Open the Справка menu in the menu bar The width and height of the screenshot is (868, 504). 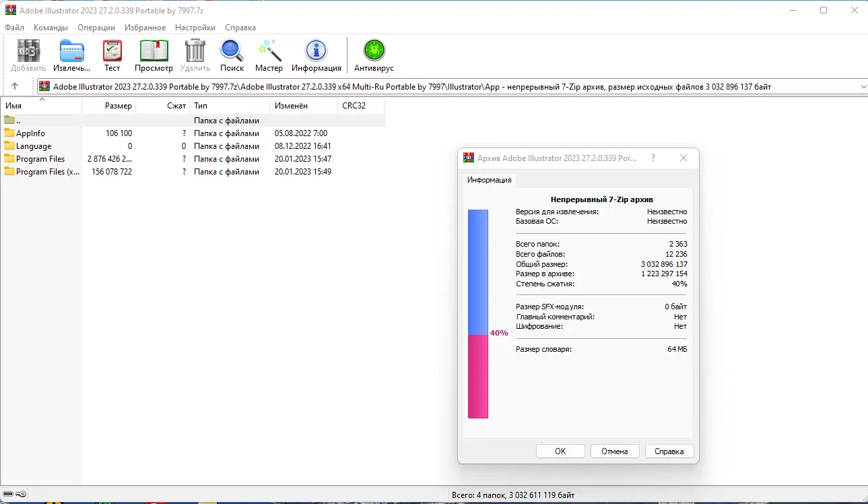240,28
